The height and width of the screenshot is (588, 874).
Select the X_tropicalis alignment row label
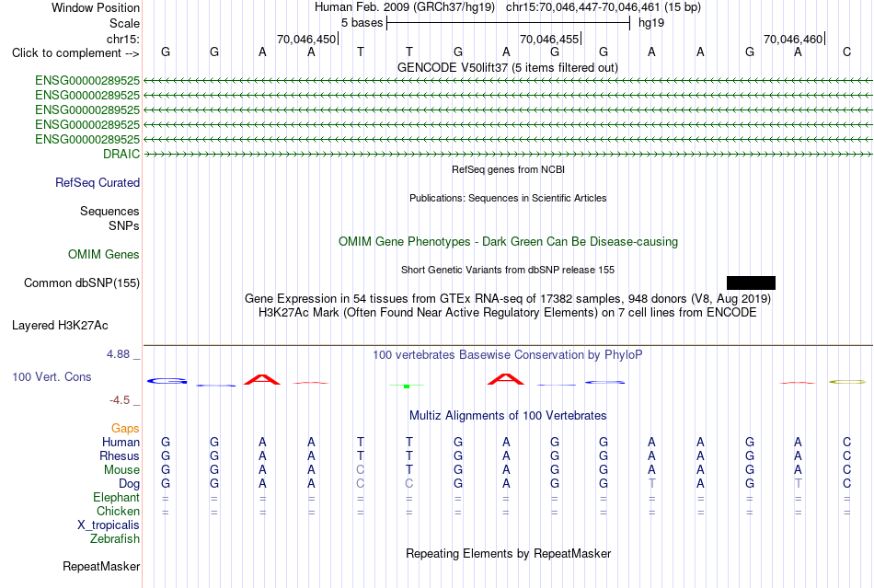click(x=109, y=525)
